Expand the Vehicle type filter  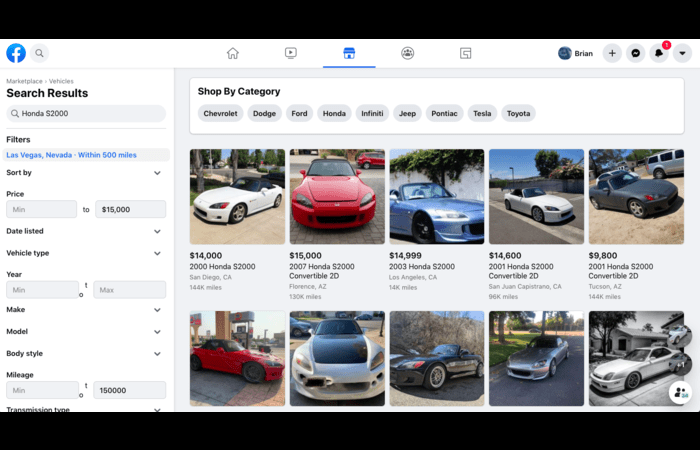[83, 253]
